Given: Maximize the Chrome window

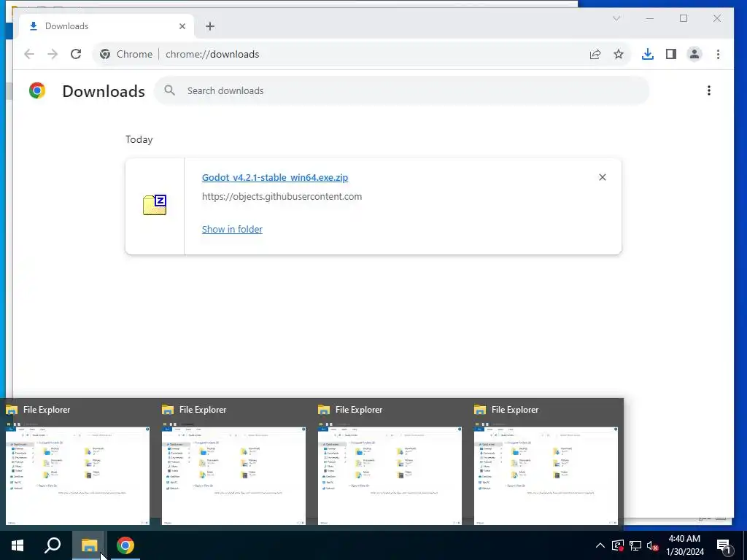Looking at the screenshot, I should pos(683,18).
